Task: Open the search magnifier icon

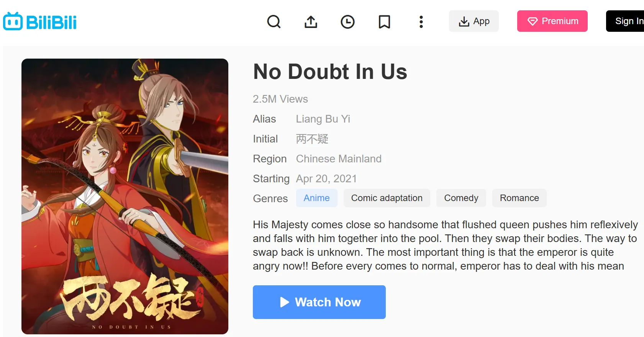Action: (x=274, y=21)
